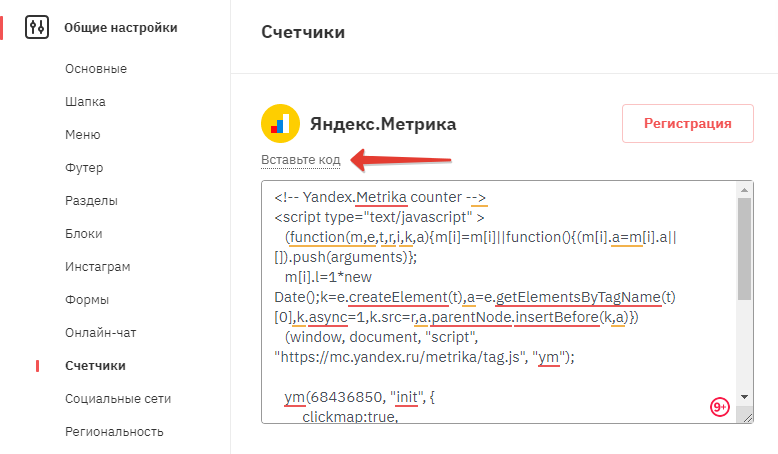Screen dimensions: 778x454
Task: Select Социальные сети in sidebar
Action: click(118, 399)
